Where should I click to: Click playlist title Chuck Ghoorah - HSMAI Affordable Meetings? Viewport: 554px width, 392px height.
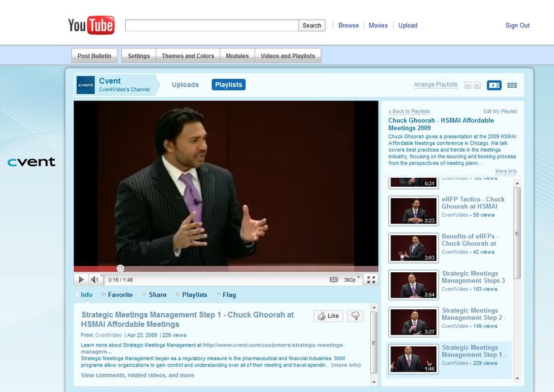click(441, 124)
